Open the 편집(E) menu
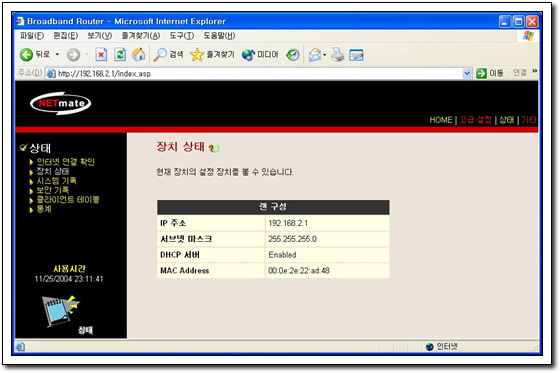Image resolution: width=560 pixels, height=373 pixels. pos(66,35)
